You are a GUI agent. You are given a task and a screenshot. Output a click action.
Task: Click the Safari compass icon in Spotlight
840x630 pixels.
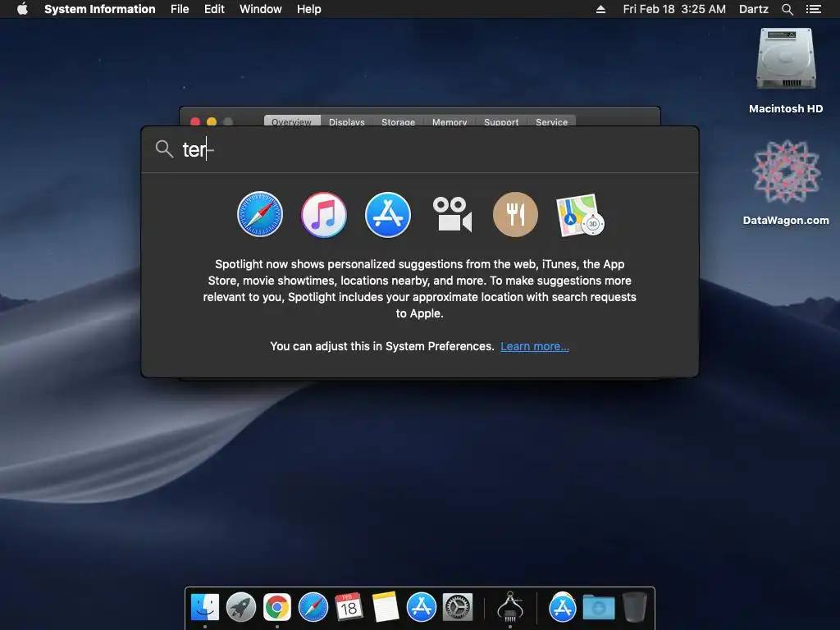tap(260, 214)
